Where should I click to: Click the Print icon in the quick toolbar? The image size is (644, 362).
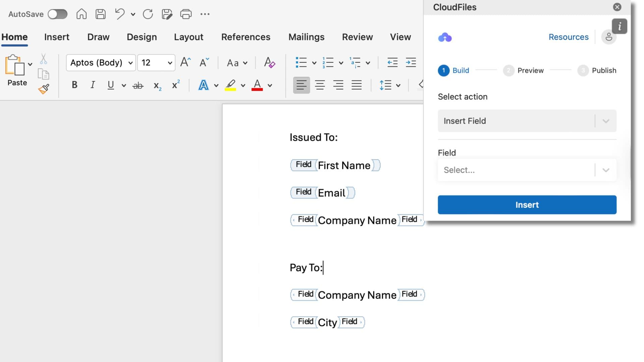pyautogui.click(x=186, y=14)
